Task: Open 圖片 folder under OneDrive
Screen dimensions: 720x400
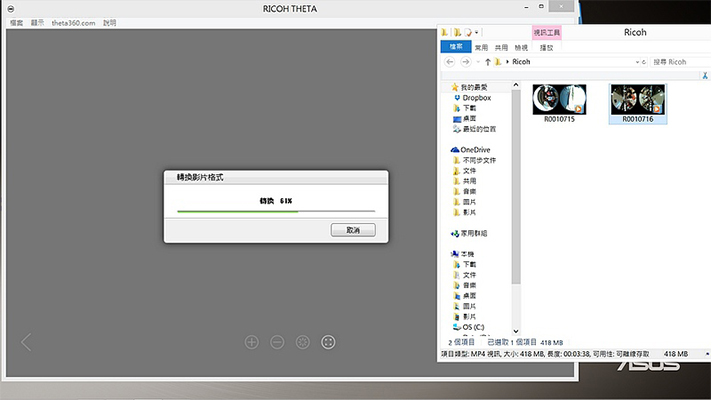Action: pos(469,202)
